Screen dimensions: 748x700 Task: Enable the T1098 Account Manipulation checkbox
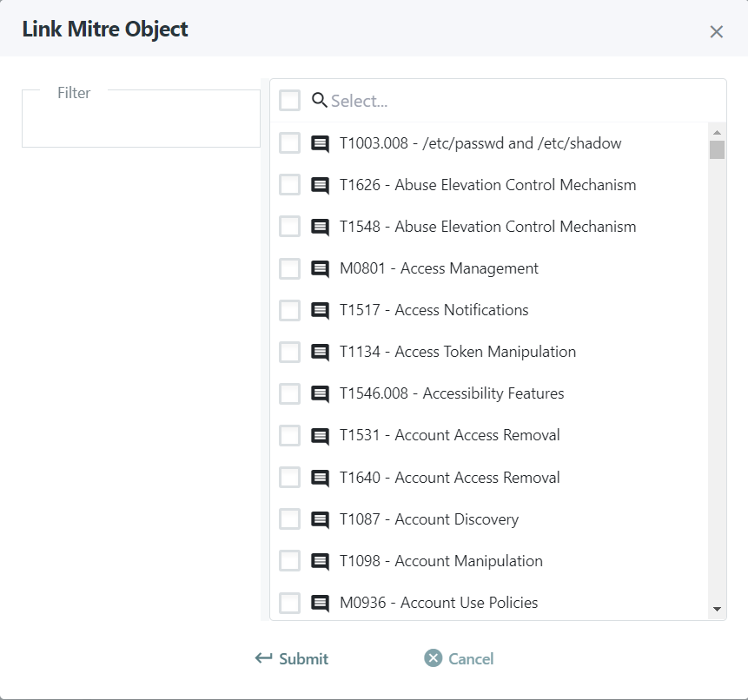click(x=289, y=561)
